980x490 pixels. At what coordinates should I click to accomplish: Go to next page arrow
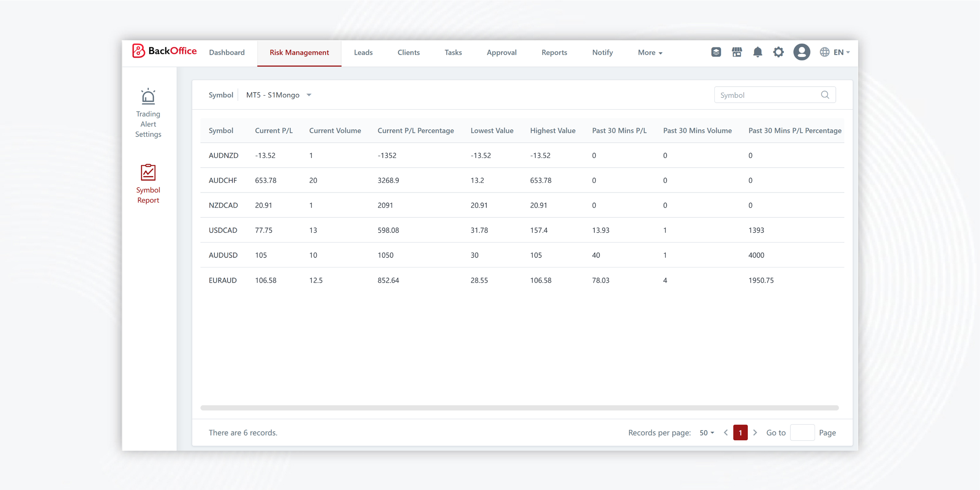755,433
